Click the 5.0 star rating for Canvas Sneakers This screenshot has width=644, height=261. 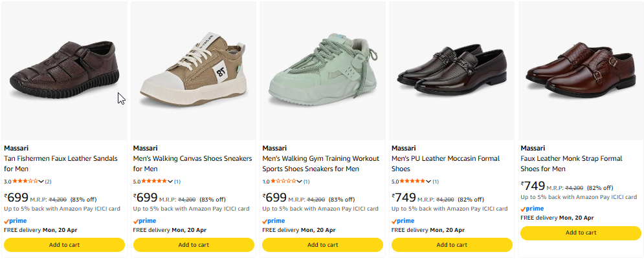point(154,182)
